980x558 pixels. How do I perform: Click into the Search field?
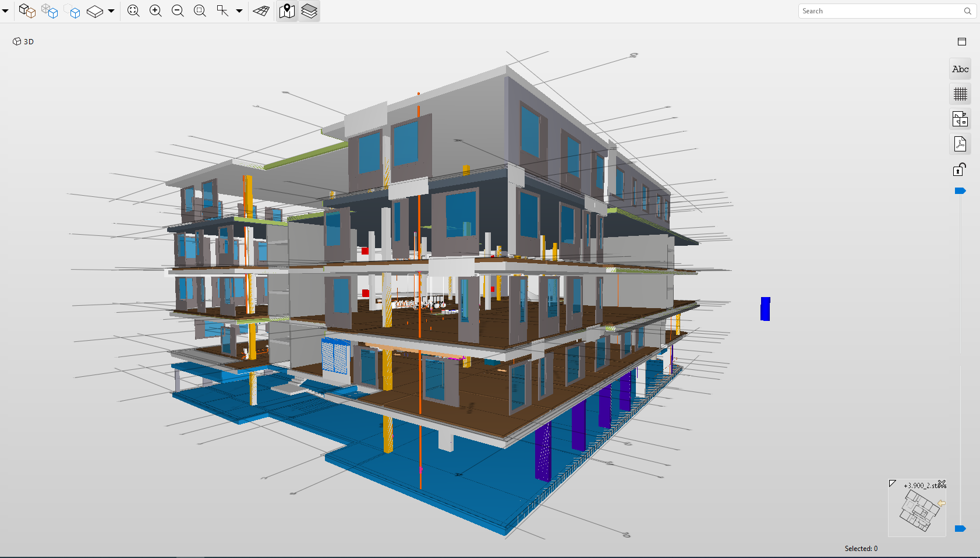pos(879,11)
